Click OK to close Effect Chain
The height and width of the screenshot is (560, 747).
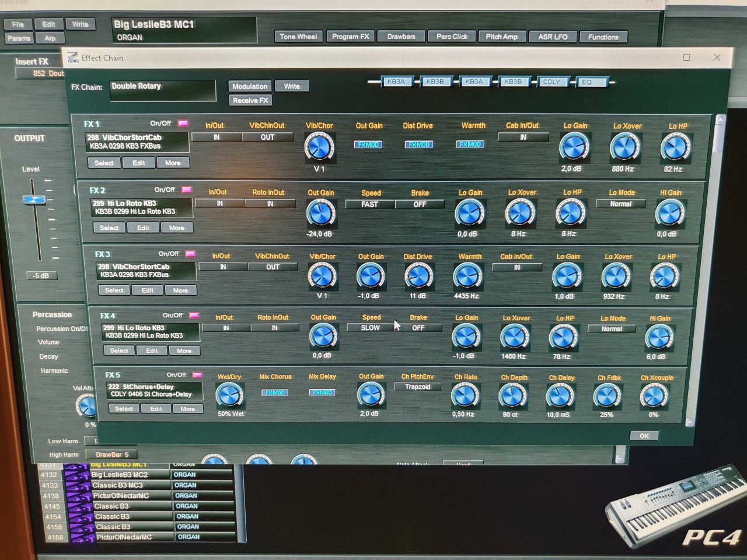(x=644, y=436)
